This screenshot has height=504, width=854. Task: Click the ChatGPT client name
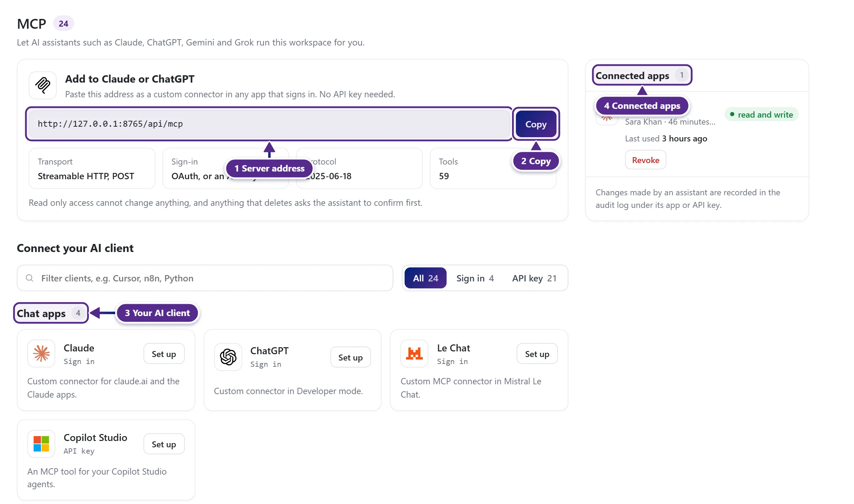point(269,351)
